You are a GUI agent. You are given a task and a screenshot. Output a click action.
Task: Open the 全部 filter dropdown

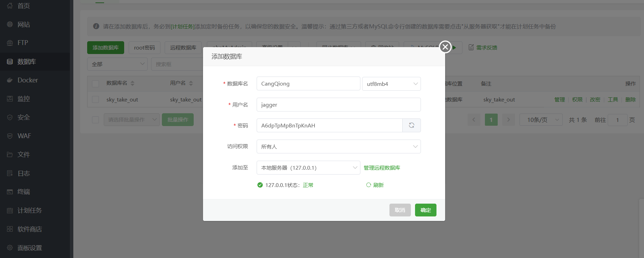[117, 64]
